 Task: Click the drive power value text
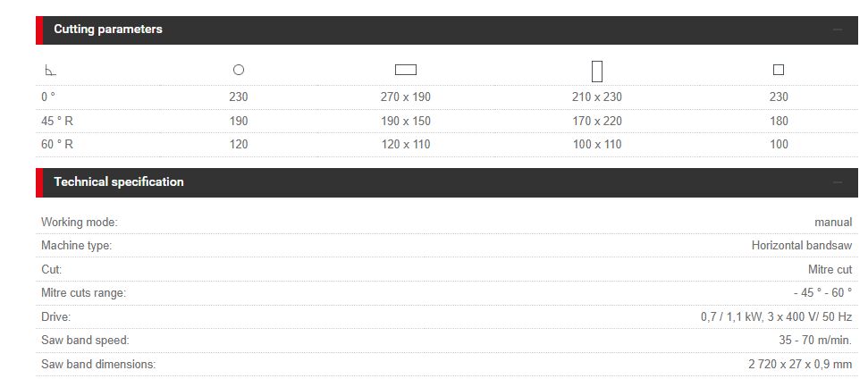tap(776, 316)
